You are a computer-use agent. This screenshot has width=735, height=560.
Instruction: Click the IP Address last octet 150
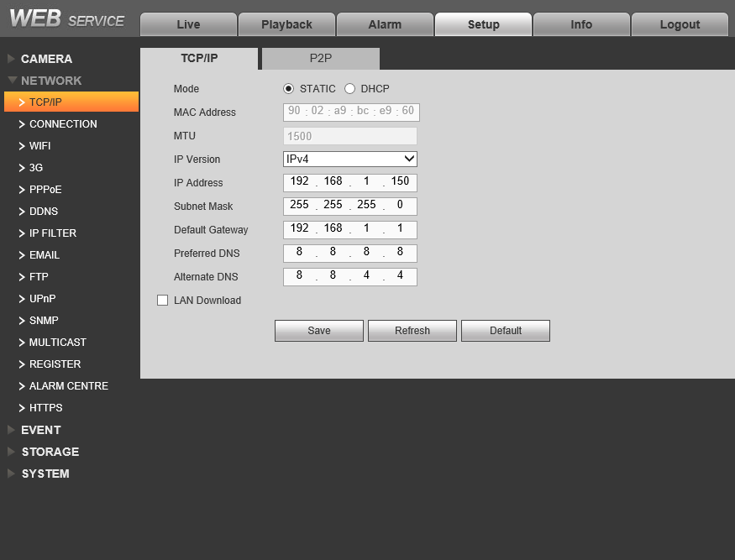pyautogui.click(x=400, y=181)
